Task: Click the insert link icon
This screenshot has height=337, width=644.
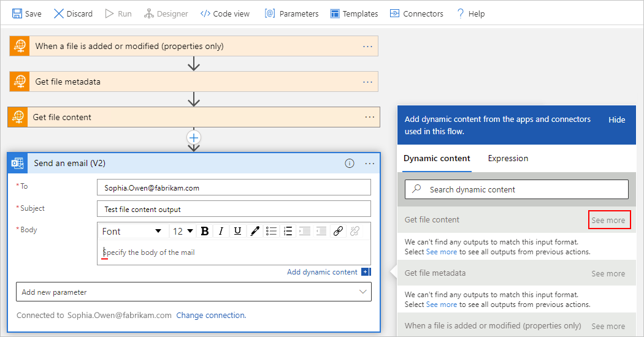Action: point(338,231)
